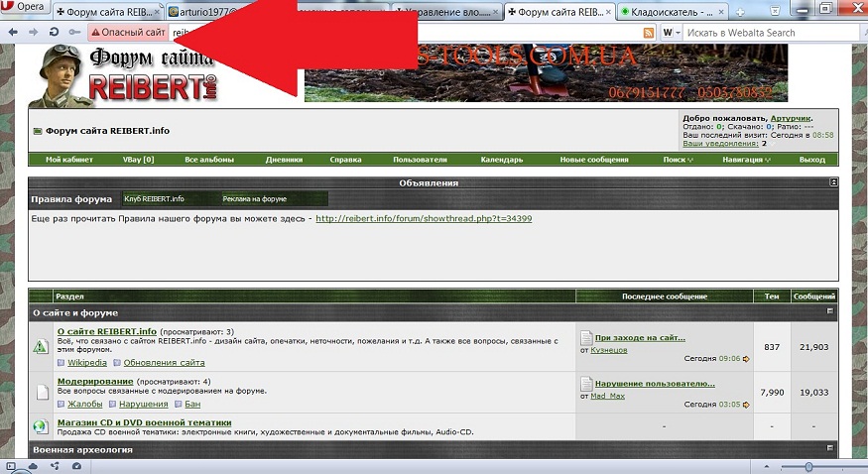
Task: Open Мой кабинет in the forum navbar
Action: pos(69,160)
